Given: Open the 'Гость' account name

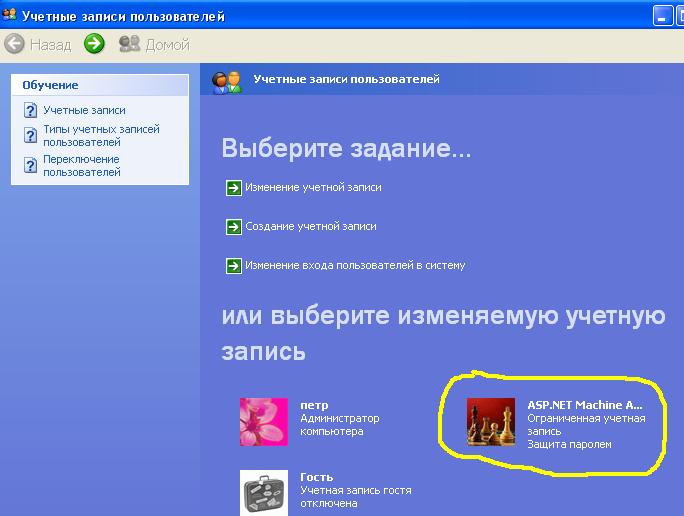Looking at the screenshot, I should pos(317,477).
